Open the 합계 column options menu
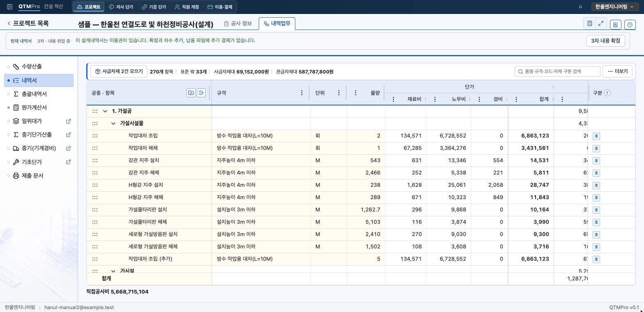 [516, 99]
